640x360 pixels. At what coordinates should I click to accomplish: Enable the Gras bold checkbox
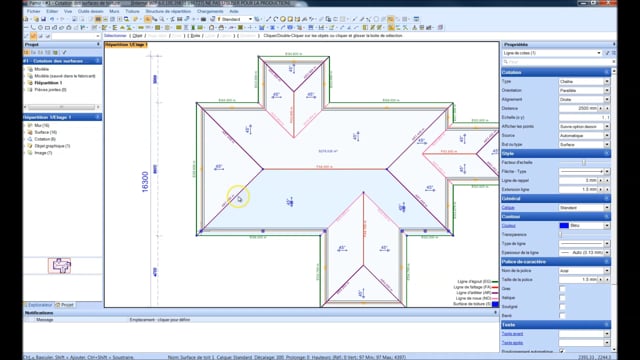(562, 289)
